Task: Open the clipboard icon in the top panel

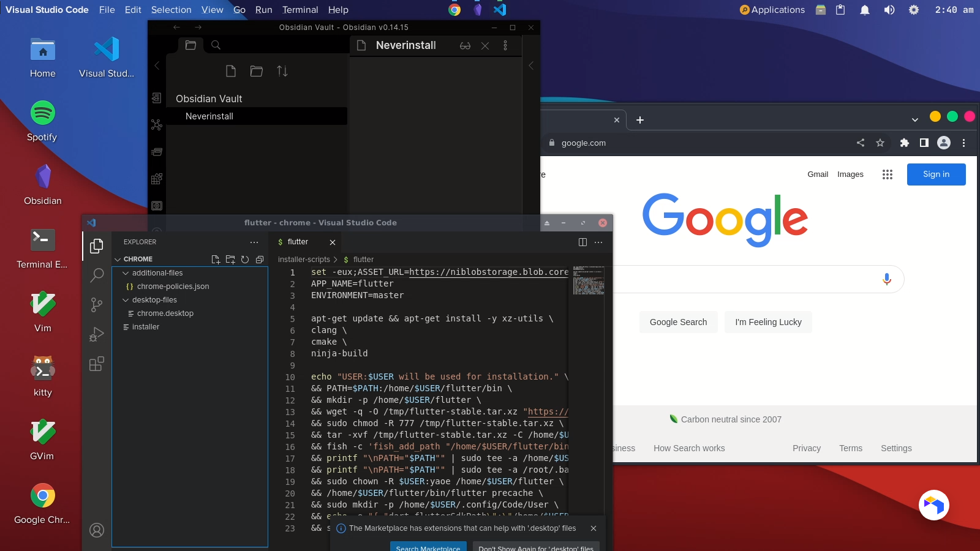Action: coord(840,10)
